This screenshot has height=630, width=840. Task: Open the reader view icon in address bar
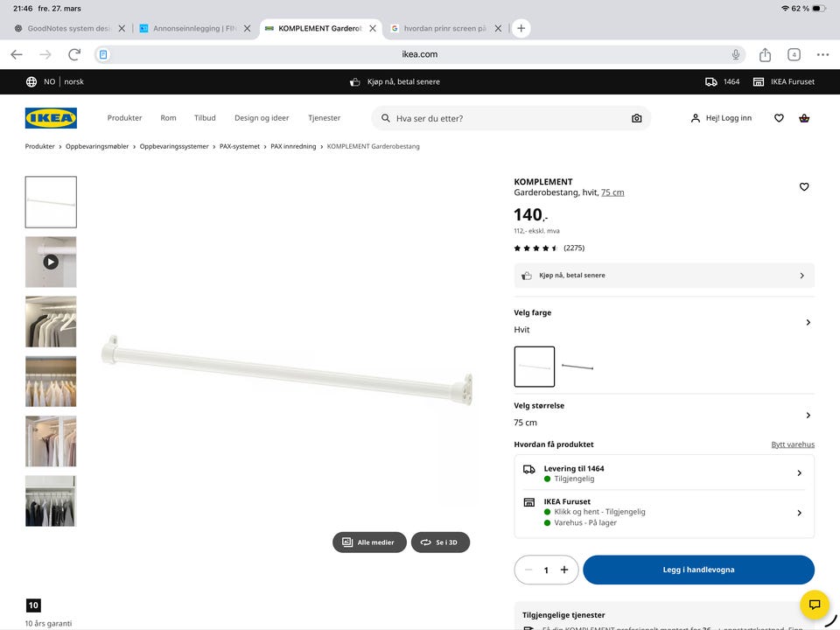click(103, 54)
